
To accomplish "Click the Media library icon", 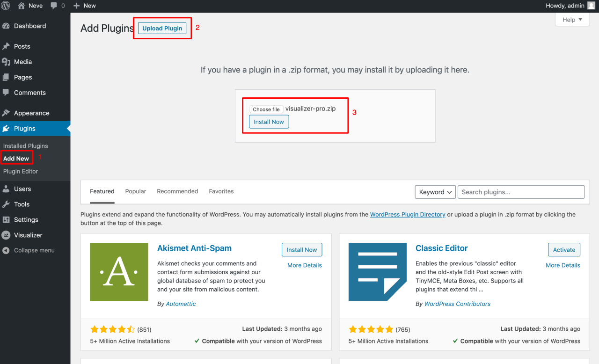I will pos(6,62).
